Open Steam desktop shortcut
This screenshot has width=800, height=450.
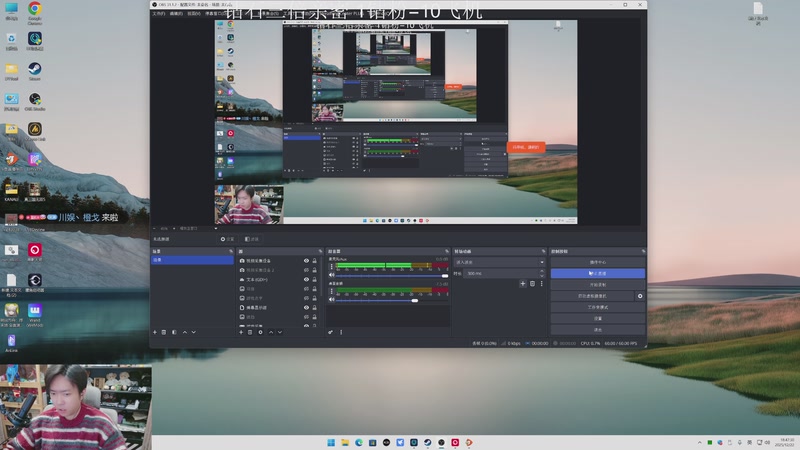coord(35,71)
